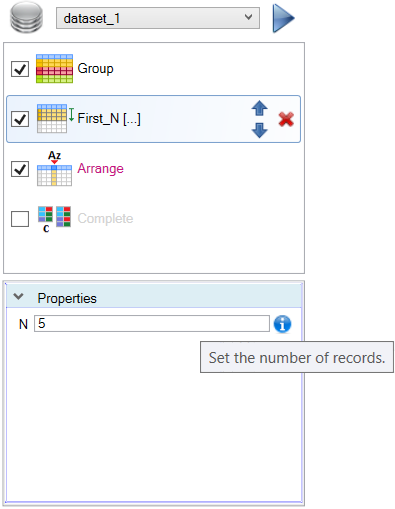Click the N value input field
This screenshot has width=395, height=509.
click(x=152, y=324)
